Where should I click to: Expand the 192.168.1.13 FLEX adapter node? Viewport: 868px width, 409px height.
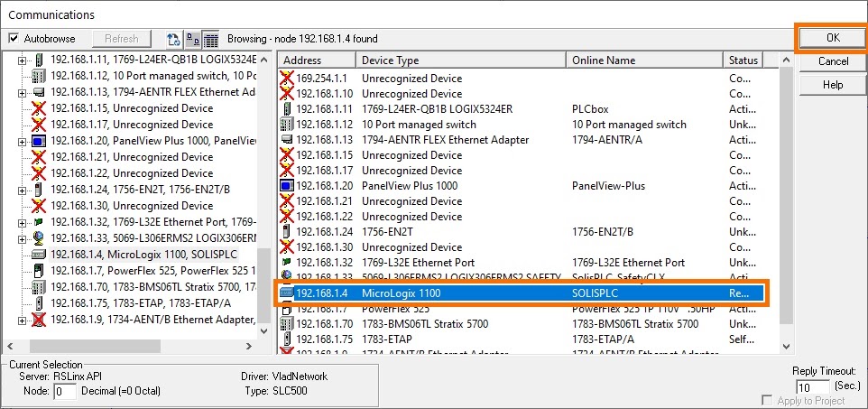click(23, 93)
